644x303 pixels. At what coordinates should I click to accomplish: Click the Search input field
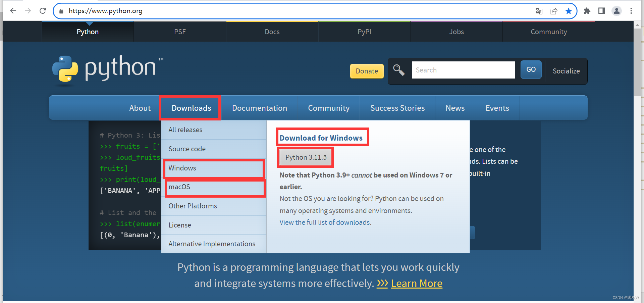(x=463, y=70)
